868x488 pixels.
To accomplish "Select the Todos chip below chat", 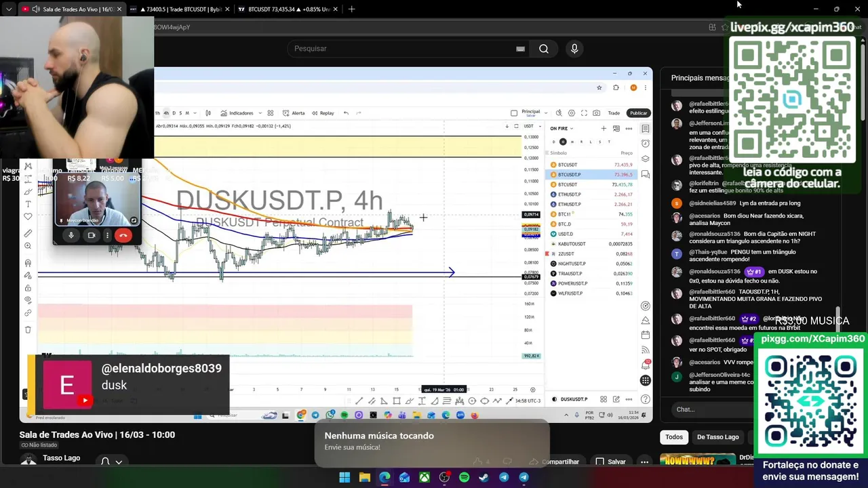I will 674,437.
